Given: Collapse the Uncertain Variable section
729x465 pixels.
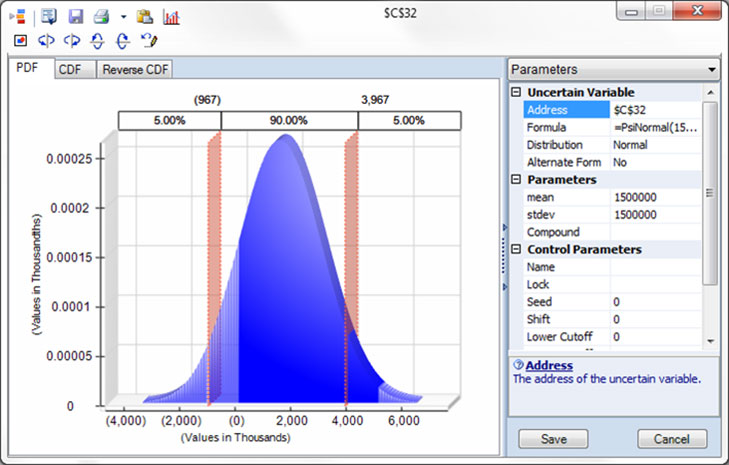Looking at the screenshot, I should (516, 92).
